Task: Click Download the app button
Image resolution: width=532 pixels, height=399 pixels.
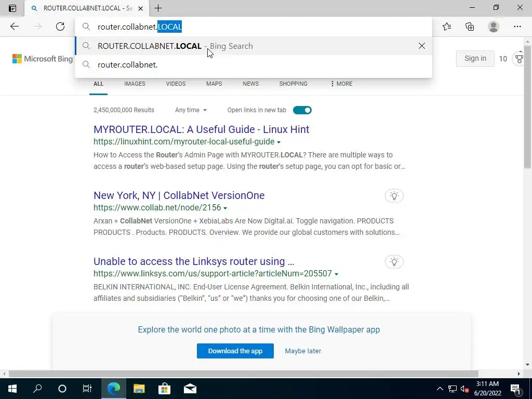Action: pyautogui.click(x=235, y=351)
